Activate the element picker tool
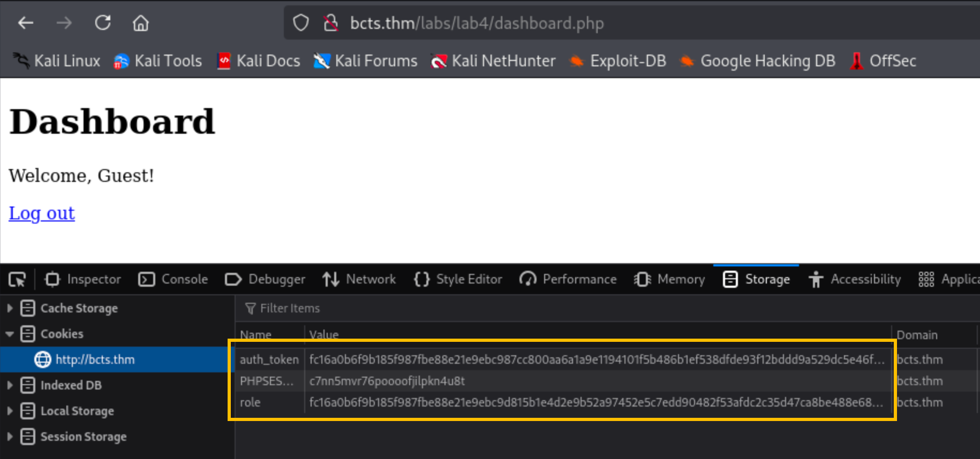 [17, 279]
